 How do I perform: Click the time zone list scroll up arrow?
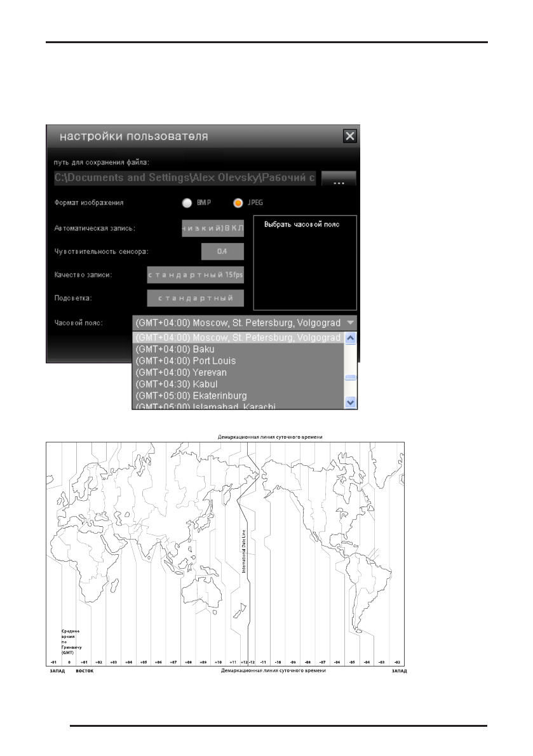(351, 338)
